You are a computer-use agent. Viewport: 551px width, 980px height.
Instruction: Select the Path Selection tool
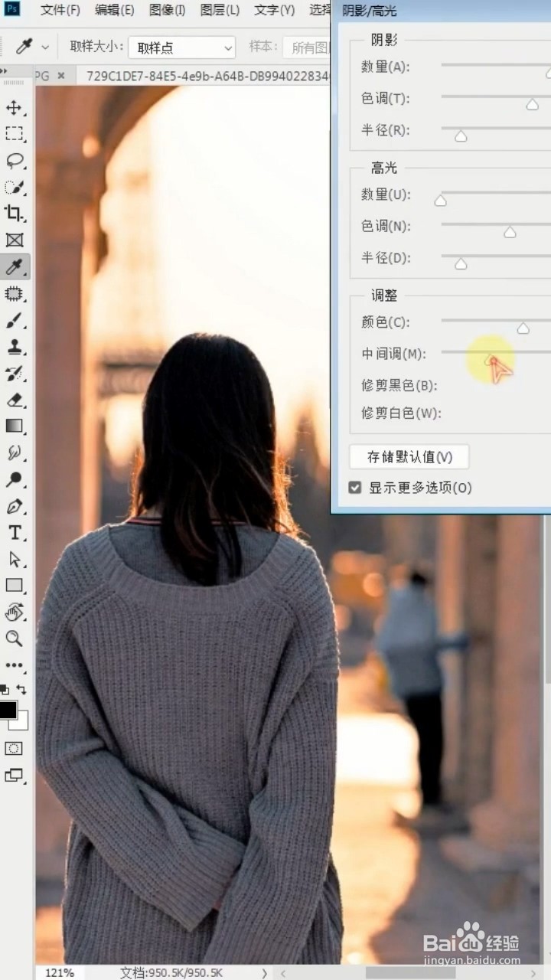[x=14, y=559]
